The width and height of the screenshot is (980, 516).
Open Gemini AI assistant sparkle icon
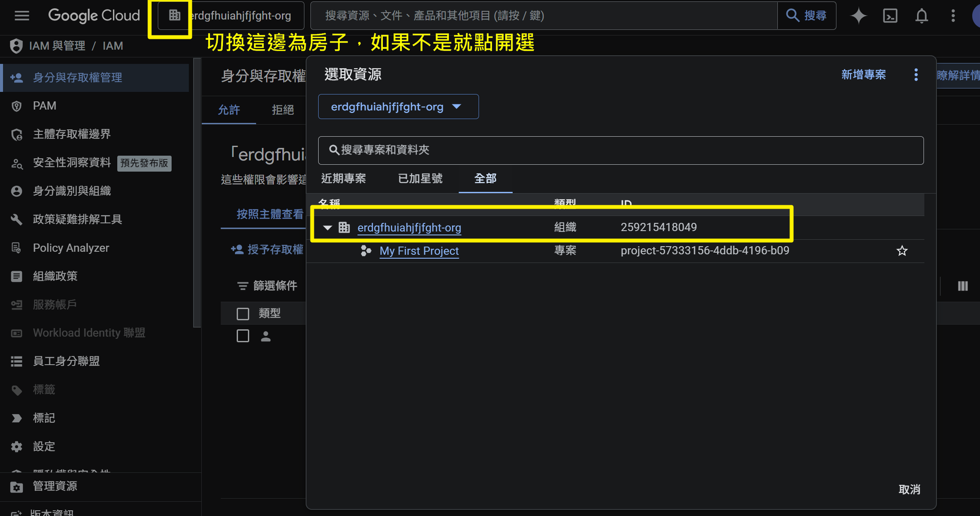tap(858, 16)
